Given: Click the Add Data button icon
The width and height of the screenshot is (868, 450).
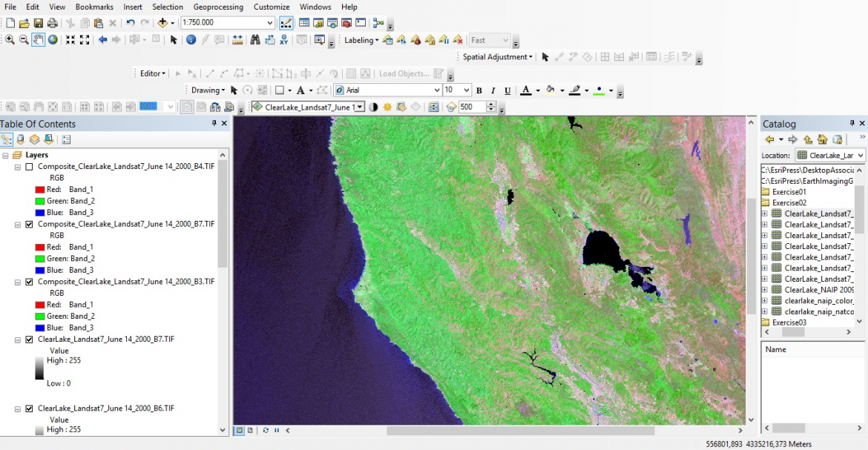Looking at the screenshot, I should pyautogui.click(x=162, y=23).
